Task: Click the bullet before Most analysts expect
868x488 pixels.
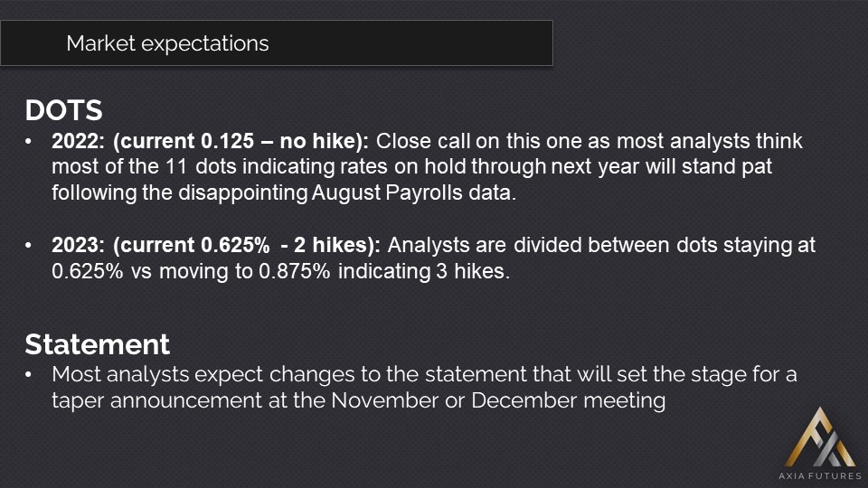Action: click(x=32, y=374)
